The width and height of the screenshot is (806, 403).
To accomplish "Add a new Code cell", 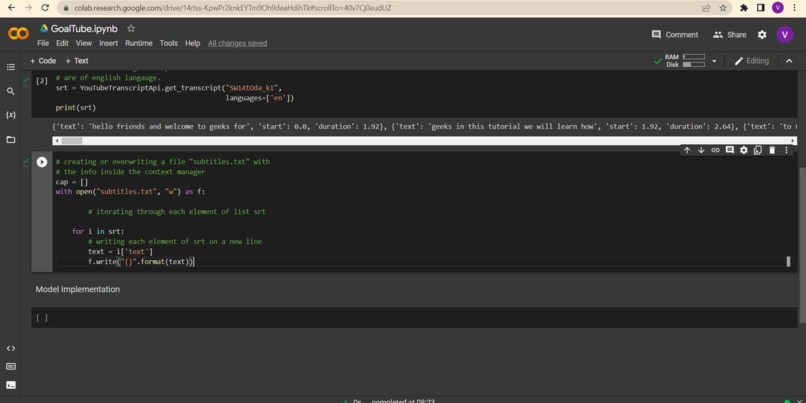I will [43, 61].
